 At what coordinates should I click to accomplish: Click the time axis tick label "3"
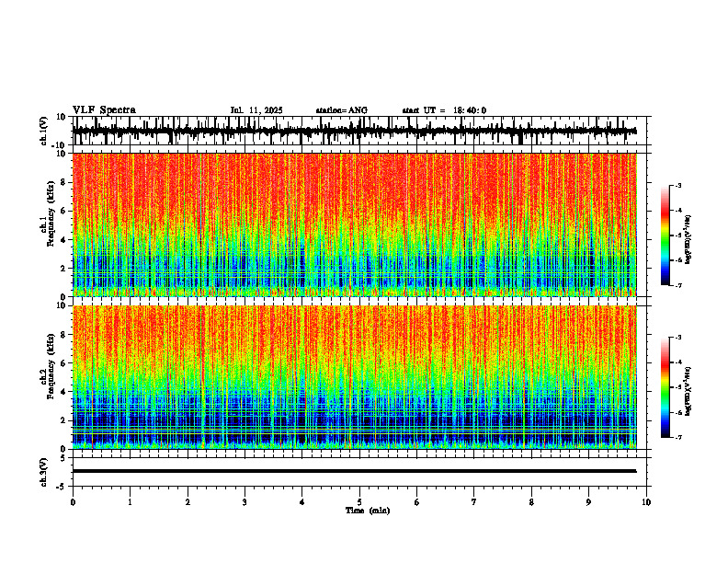tap(245, 502)
